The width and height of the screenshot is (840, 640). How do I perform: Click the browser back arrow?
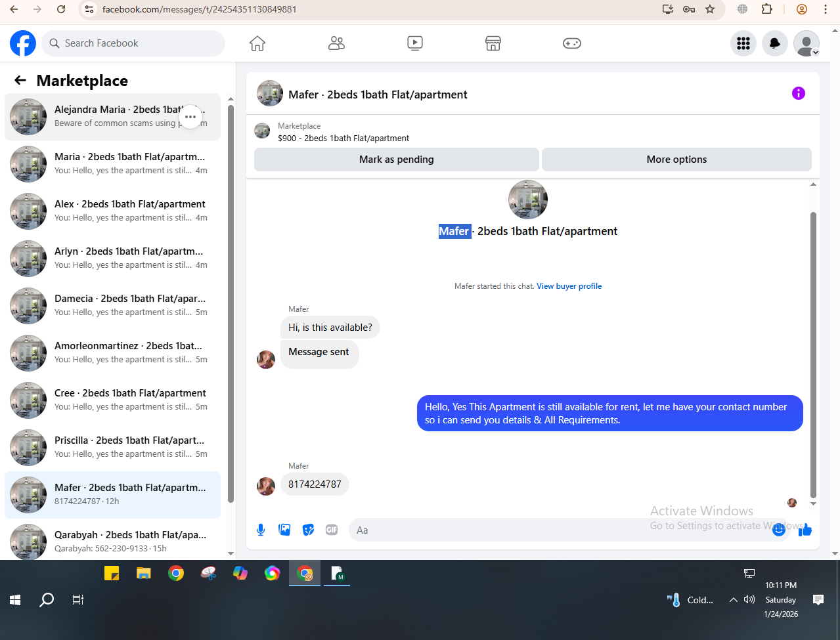coord(14,9)
